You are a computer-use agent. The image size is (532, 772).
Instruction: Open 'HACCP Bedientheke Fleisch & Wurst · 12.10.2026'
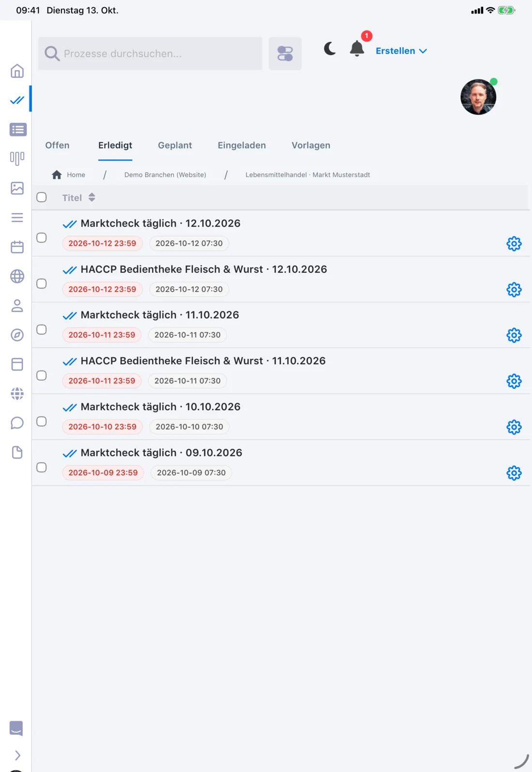point(204,269)
